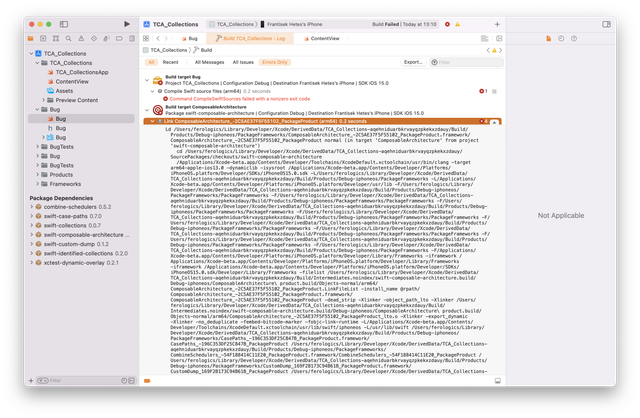Open the TCA_Collections scheme selector

point(232,24)
